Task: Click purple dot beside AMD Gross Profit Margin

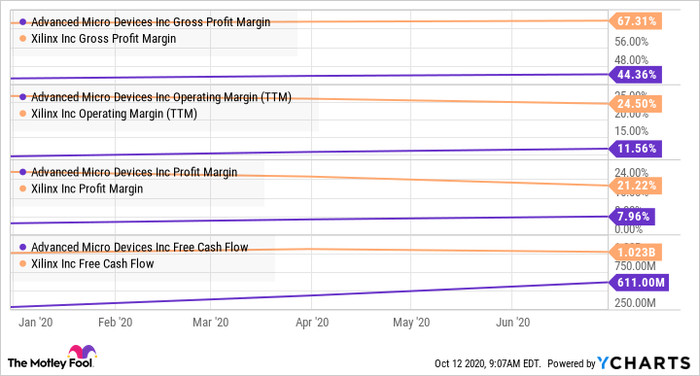Action: click(x=23, y=22)
